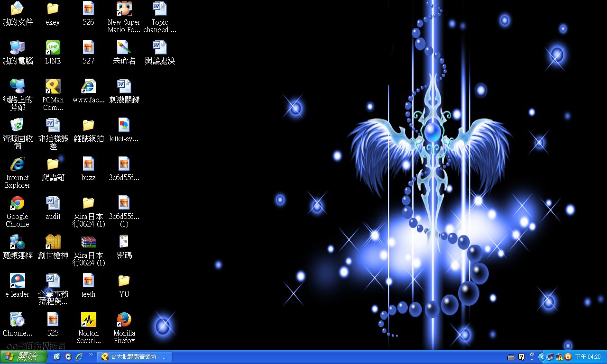Viewport: 607px width, 364px height.
Task: Select the buzz file icon
Action: tap(89, 164)
